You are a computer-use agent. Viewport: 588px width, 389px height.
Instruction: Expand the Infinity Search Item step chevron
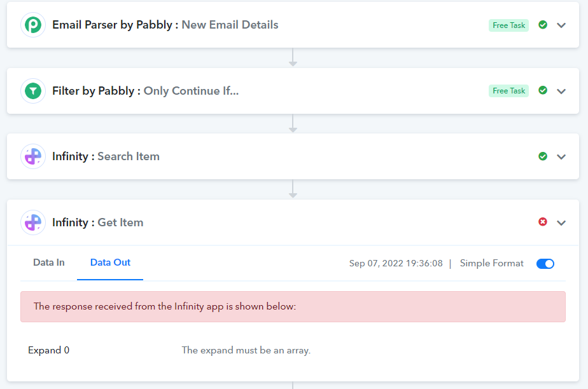(561, 156)
